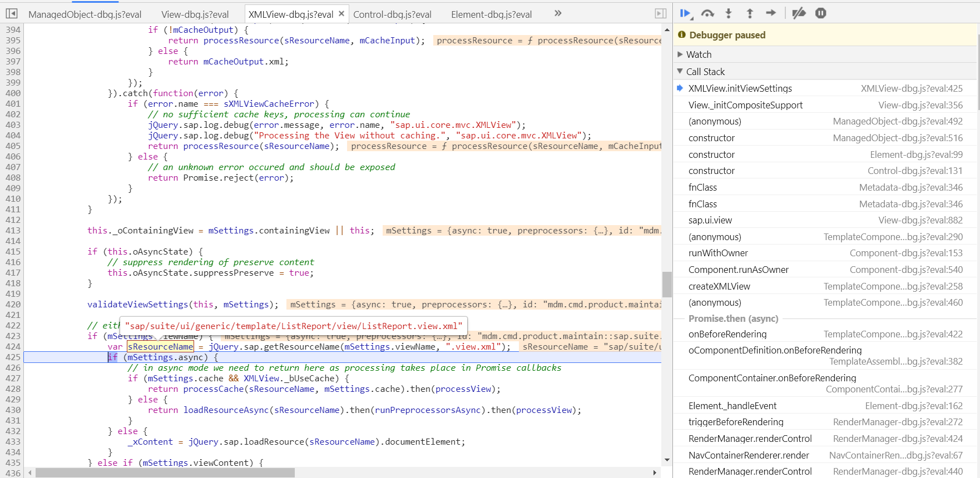Click the Step arrow icon
This screenshot has height=478, width=980.
771,13
